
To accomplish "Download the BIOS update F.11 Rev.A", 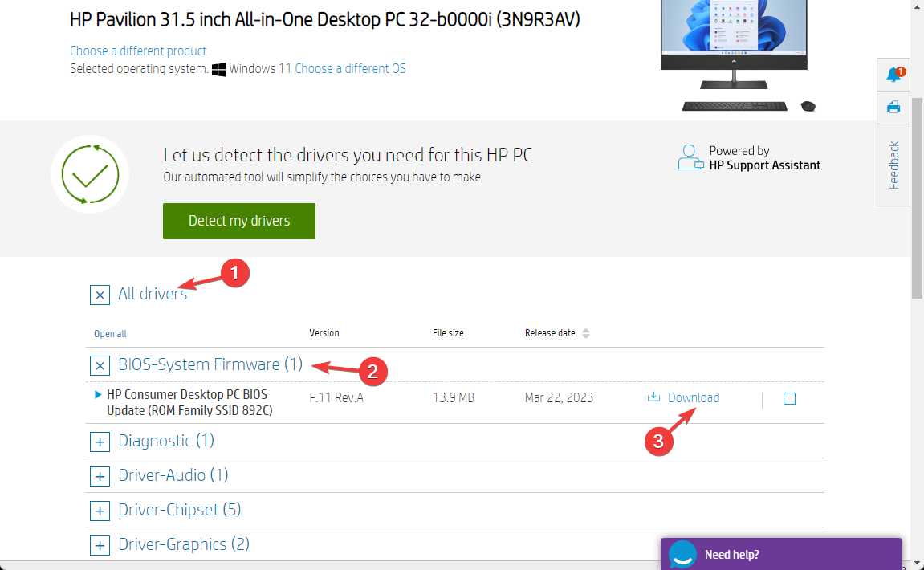I will pos(693,398).
